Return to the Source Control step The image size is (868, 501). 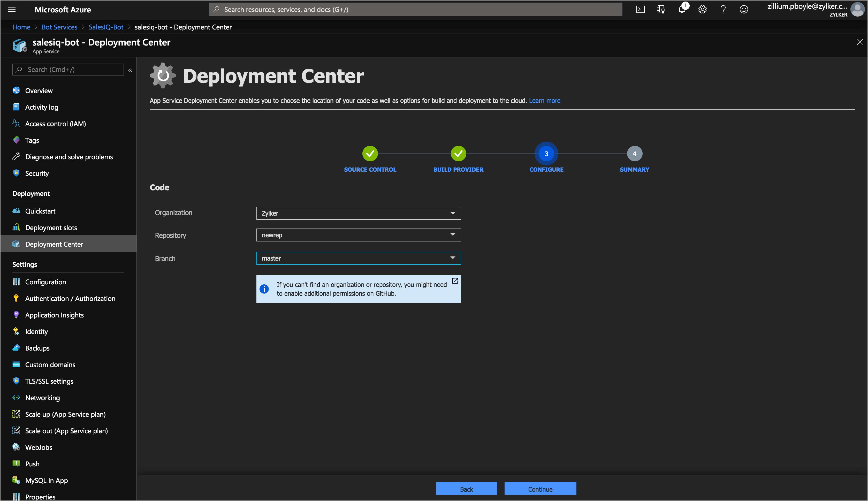pos(370,154)
